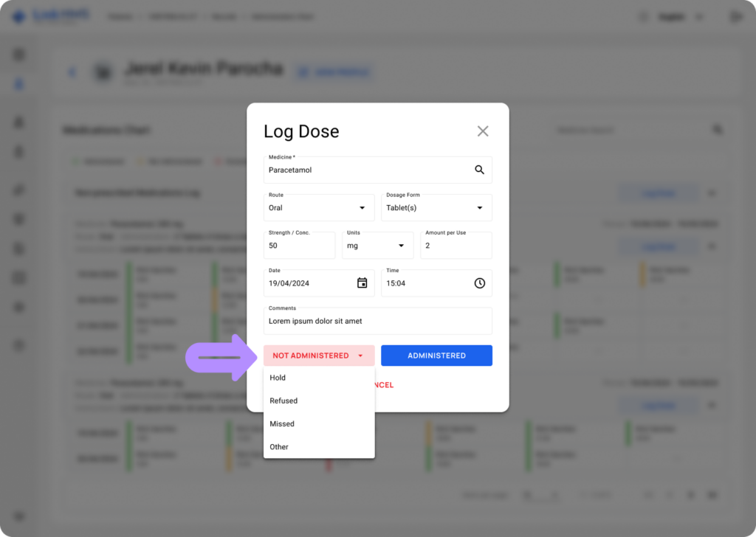Click the Cancel link

pyautogui.click(x=385, y=385)
